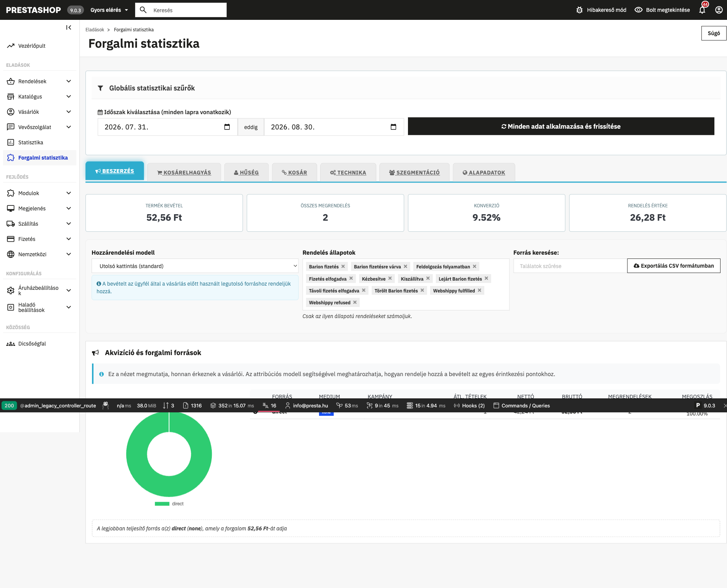The width and height of the screenshot is (727, 588).
Task: Open the Hozzárendelési modell dropdown
Action: pyautogui.click(x=195, y=266)
